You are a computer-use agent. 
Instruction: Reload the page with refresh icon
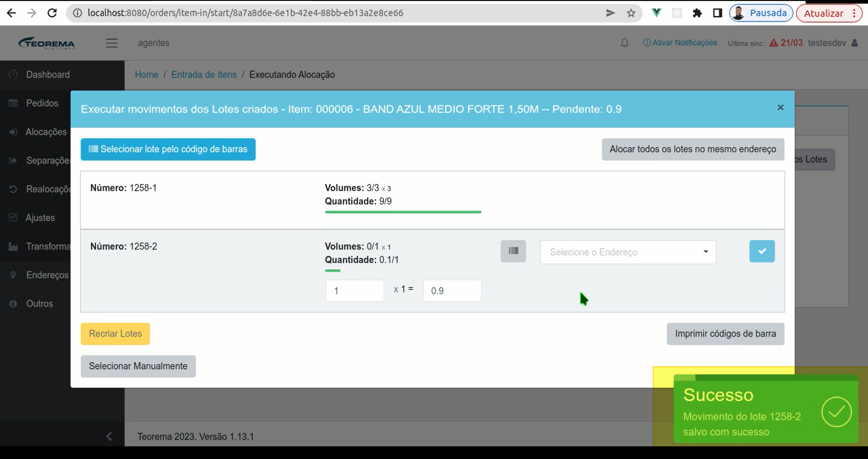(52, 13)
